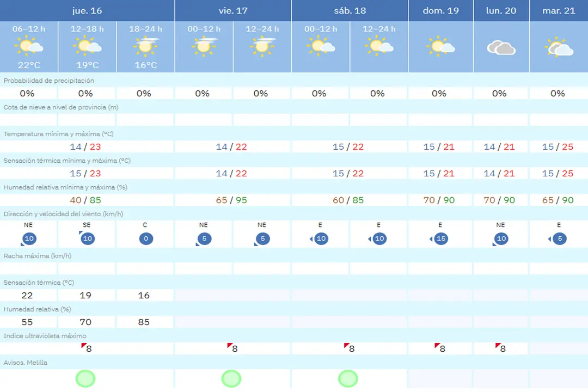Click the Racha máxima (km/h) label
The height and width of the screenshot is (392, 588).
(x=38, y=256)
